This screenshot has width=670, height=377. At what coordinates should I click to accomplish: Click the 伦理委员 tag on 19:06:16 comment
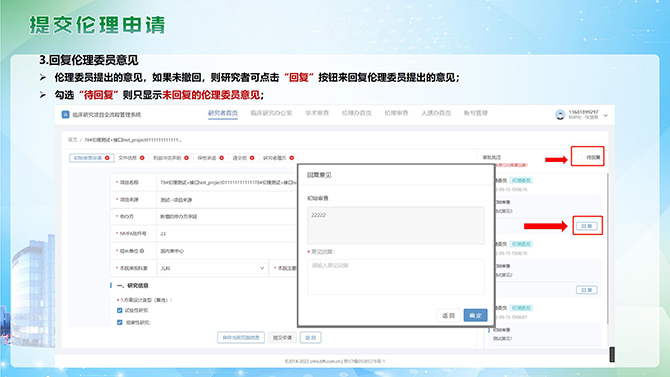click(521, 180)
